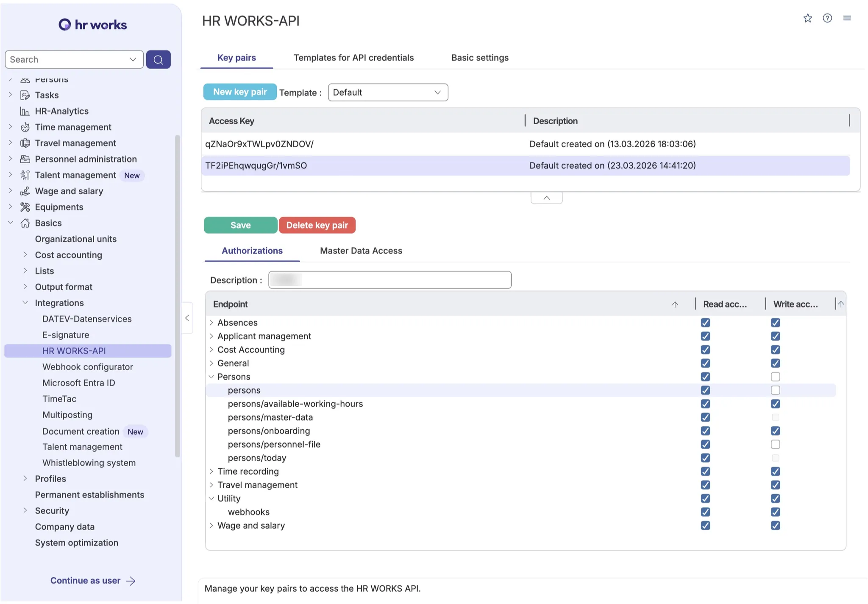
Task: Click the Tasks sidebar icon
Action: pos(25,95)
